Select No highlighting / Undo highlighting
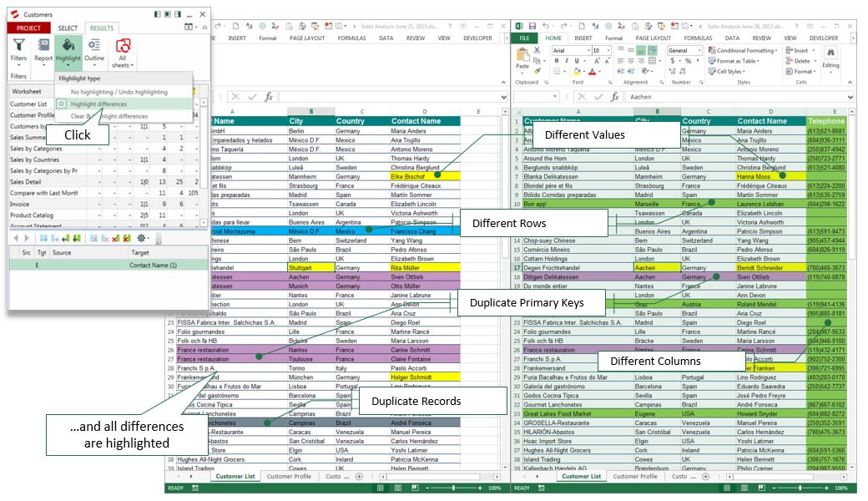The height and width of the screenshot is (501, 868). click(119, 92)
